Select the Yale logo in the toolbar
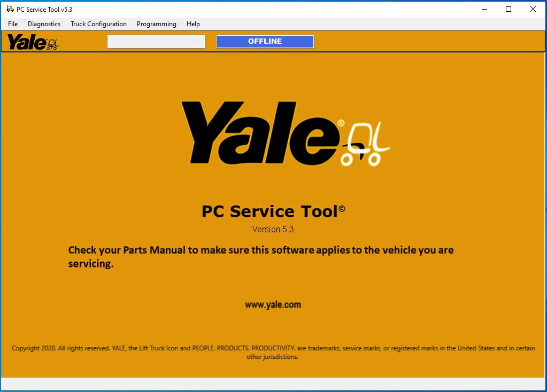Image resolution: width=547 pixels, height=392 pixels. coord(25,42)
